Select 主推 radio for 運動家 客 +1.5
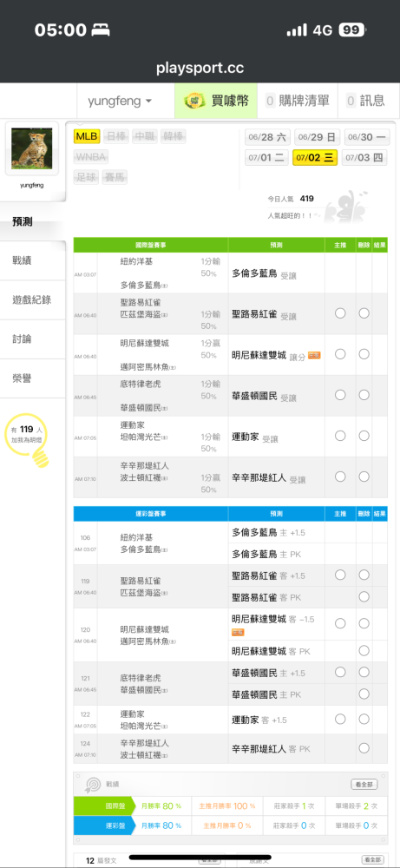 340,719
